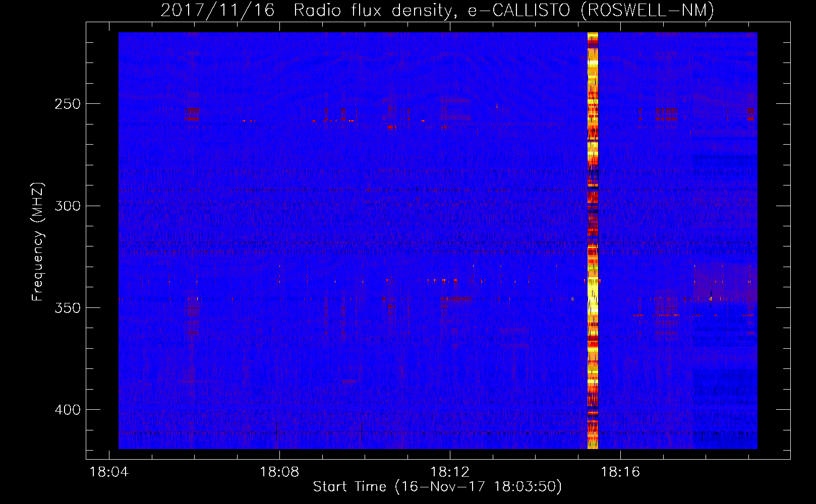
Task: Click the 400 frequency tick label
Action: click(68, 410)
